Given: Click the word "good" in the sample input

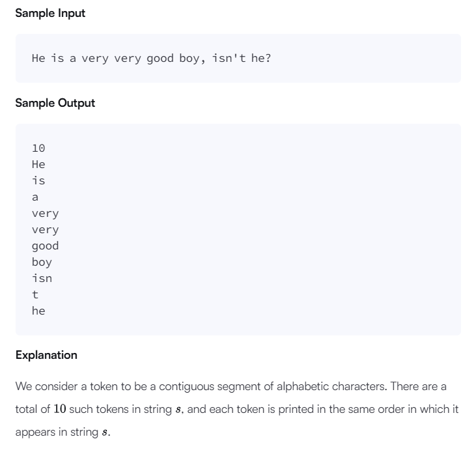Looking at the screenshot, I should [x=160, y=58].
